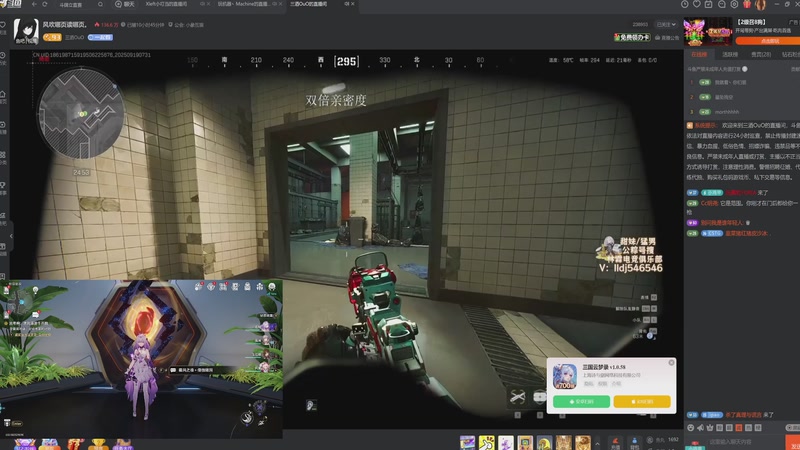The height and width of the screenshot is (450, 800).
Task: Click the streamer's avatar picture
Action: pyautogui.click(x=26, y=31)
